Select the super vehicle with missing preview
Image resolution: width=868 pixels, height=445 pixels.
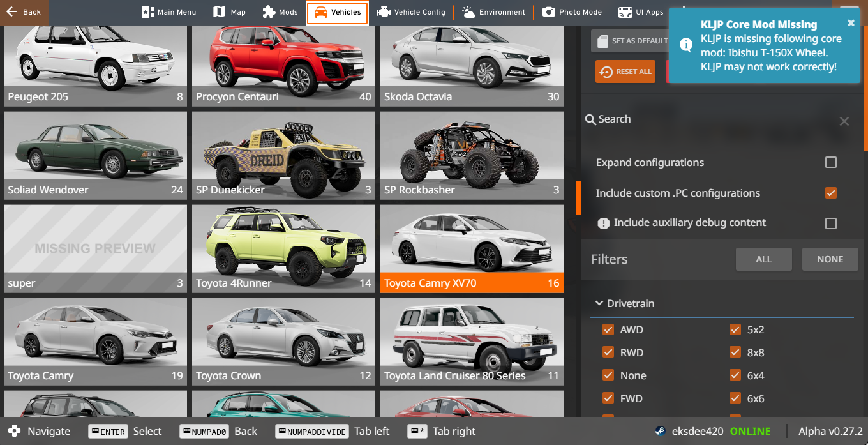point(95,249)
